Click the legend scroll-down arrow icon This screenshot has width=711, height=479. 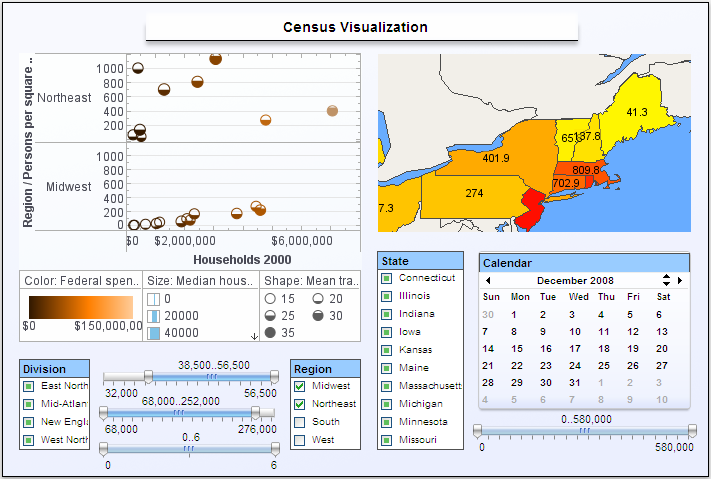click(254, 337)
